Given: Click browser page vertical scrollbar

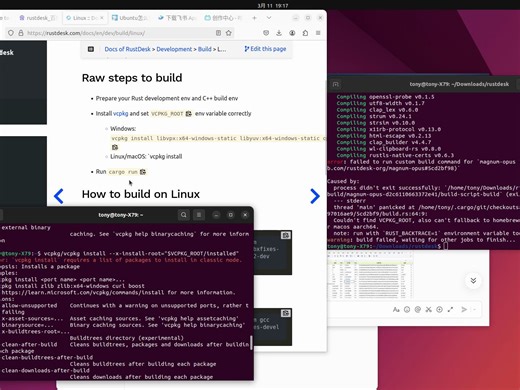Looking at the screenshot, I should 326,127.
